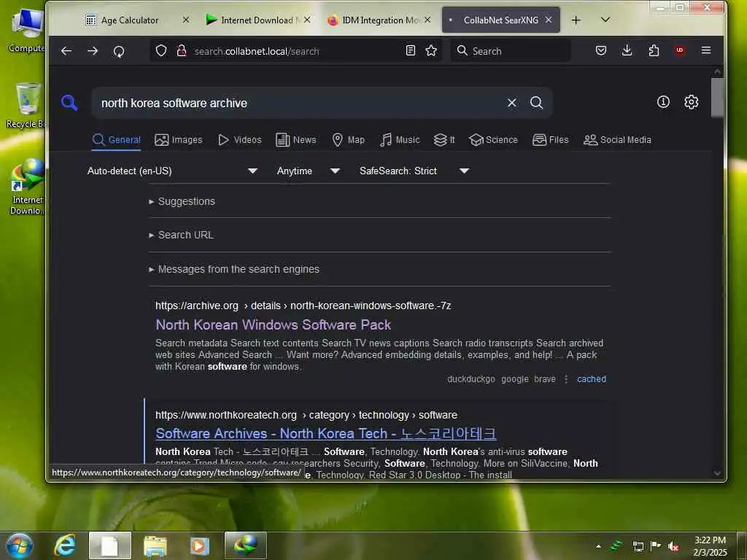Expand the Search URL section
The height and width of the screenshot is (560, 747).
181,235
